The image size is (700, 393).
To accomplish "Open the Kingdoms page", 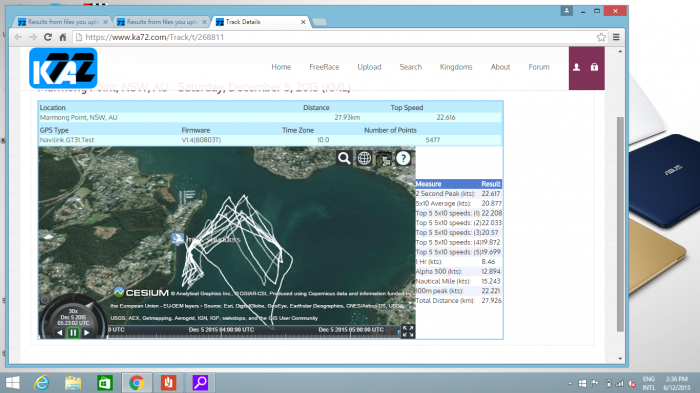I will click(456, 67).
